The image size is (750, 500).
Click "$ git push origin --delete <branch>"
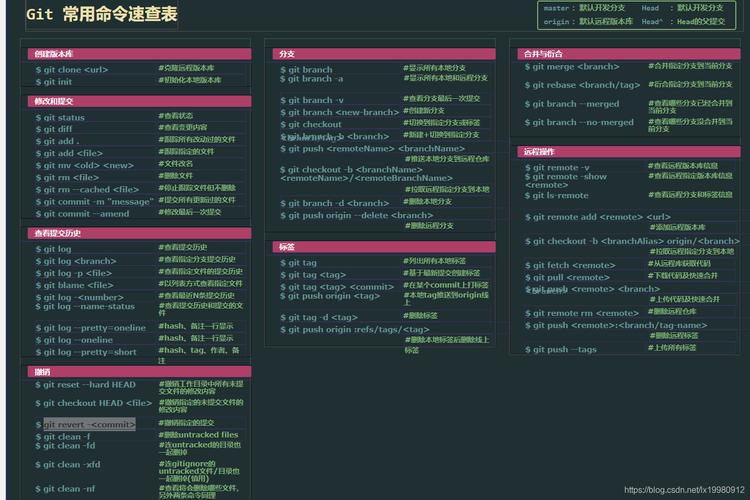tap(357, 215)
